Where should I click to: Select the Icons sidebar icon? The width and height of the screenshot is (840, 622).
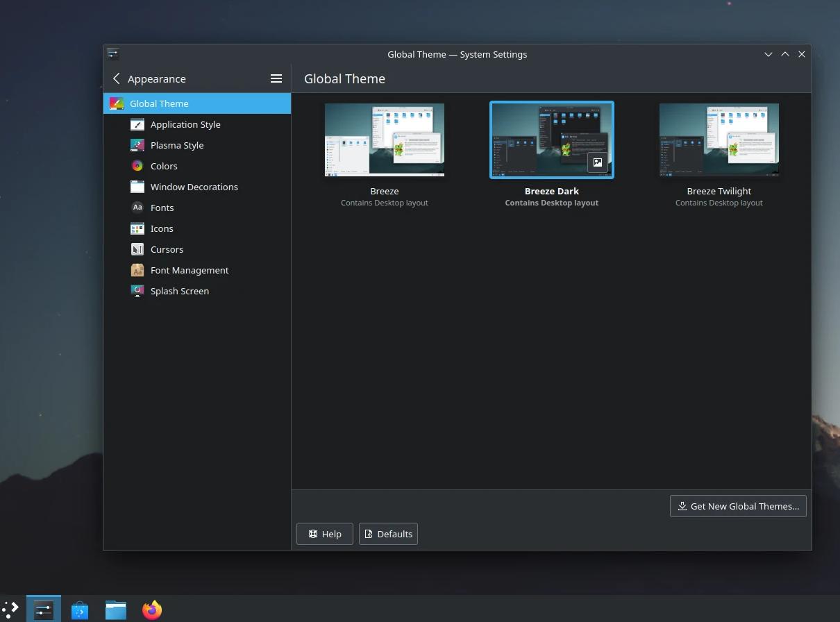click(x=137, y=228)
